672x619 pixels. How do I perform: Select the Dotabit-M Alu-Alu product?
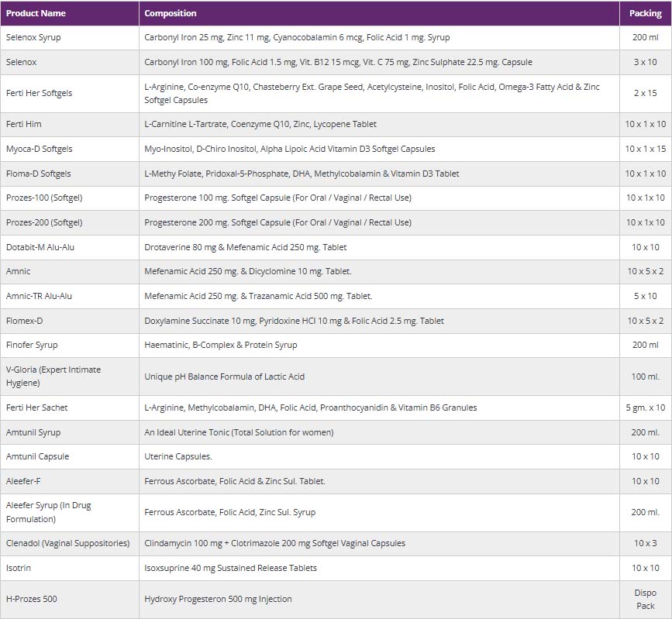(40, 247)
